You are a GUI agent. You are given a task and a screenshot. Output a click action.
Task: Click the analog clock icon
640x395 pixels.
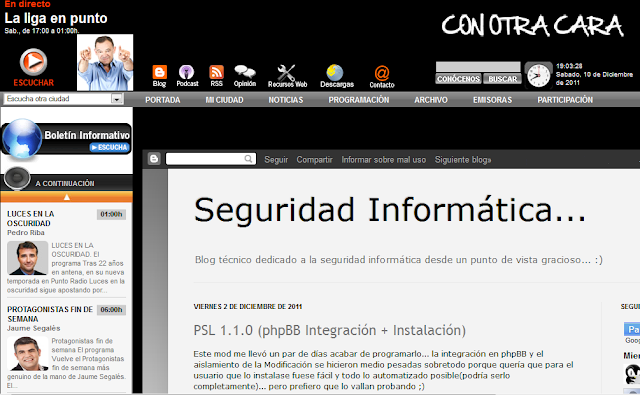pyautogui.click(x=538, y=75)
